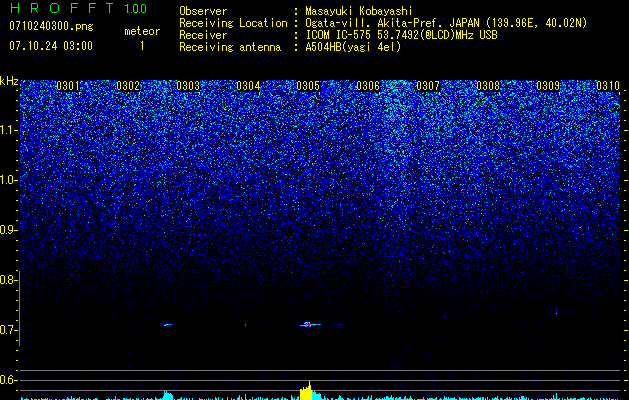Click the 0301 time marker
Screen dimensions: 629x400
click(x=68, y=86)
